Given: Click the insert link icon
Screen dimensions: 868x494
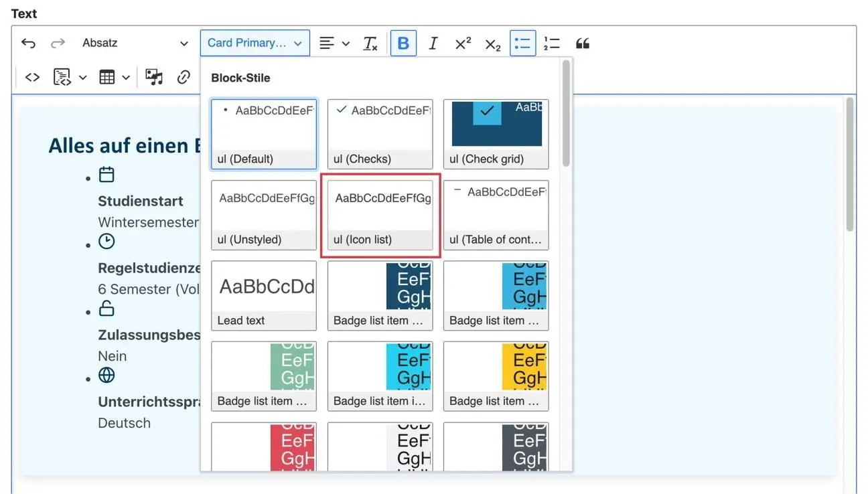Looking at the screenshot, I should coord(184,78).
